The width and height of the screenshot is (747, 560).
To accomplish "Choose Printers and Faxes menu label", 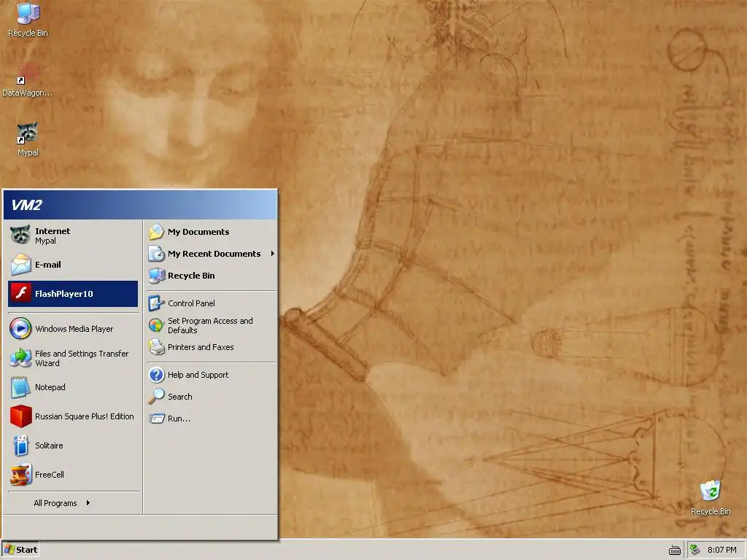I will click(201, 347).
